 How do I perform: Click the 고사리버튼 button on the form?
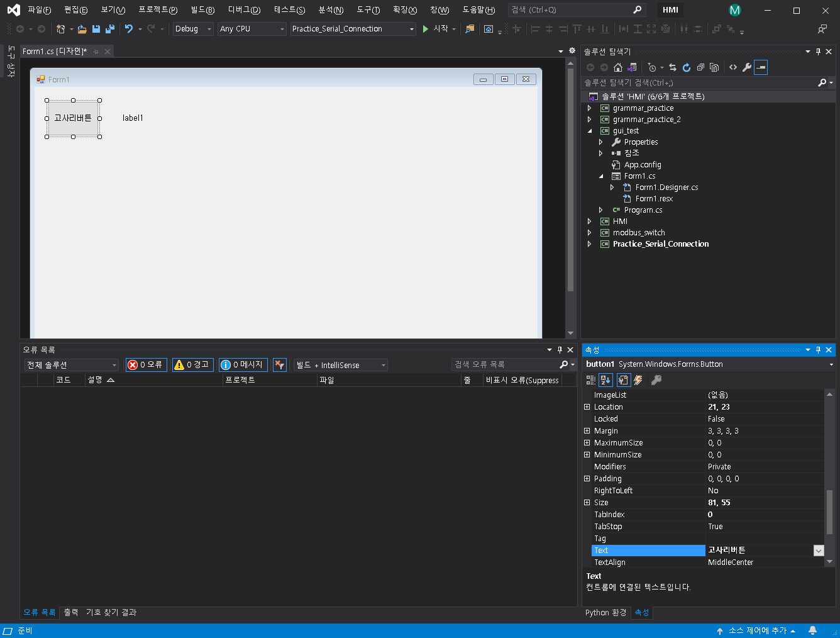(x=73, y=118)
